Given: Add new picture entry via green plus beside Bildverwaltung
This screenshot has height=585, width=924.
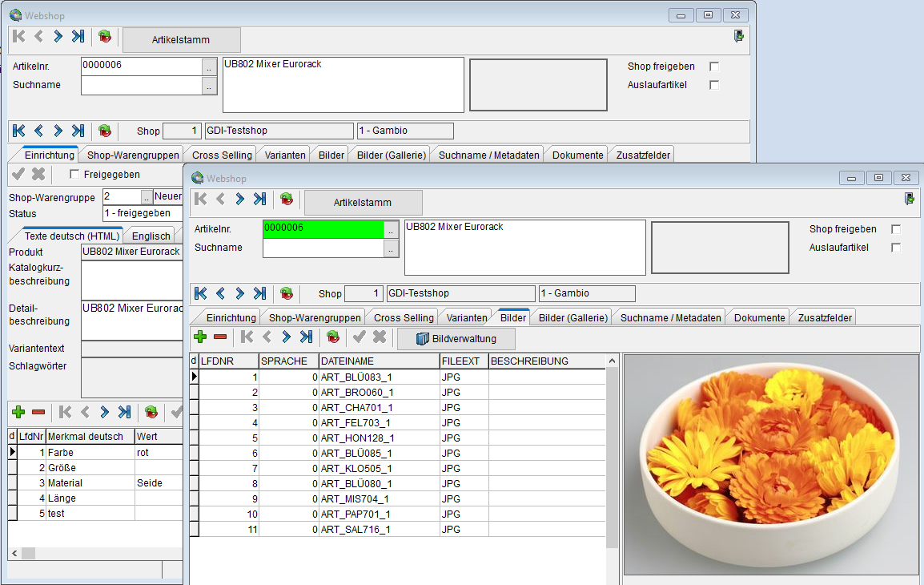Looking at the screenshot, I should 200,338.
